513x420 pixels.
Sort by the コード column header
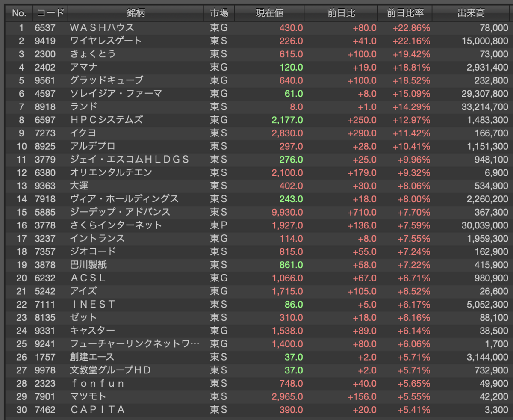pyautogui.click(x=50, y=13)
